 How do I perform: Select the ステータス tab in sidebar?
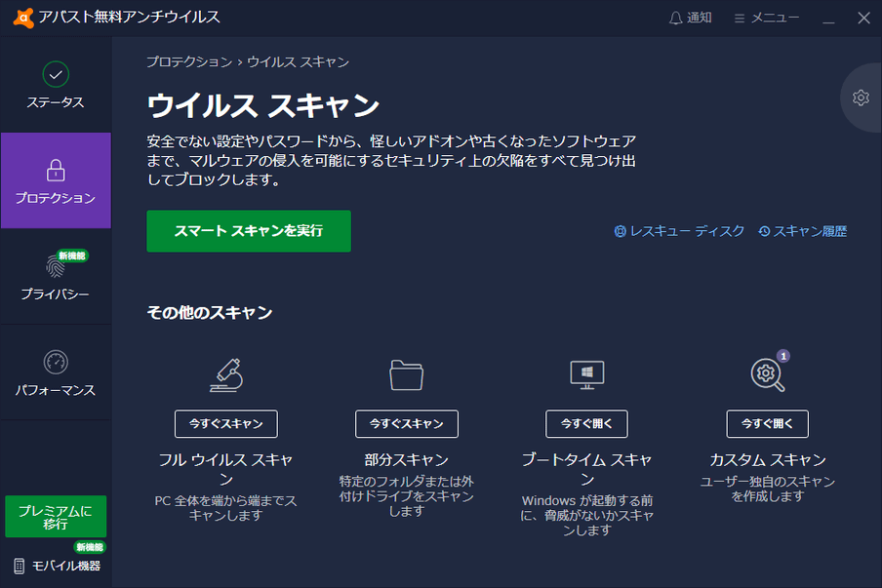[56, 85]
